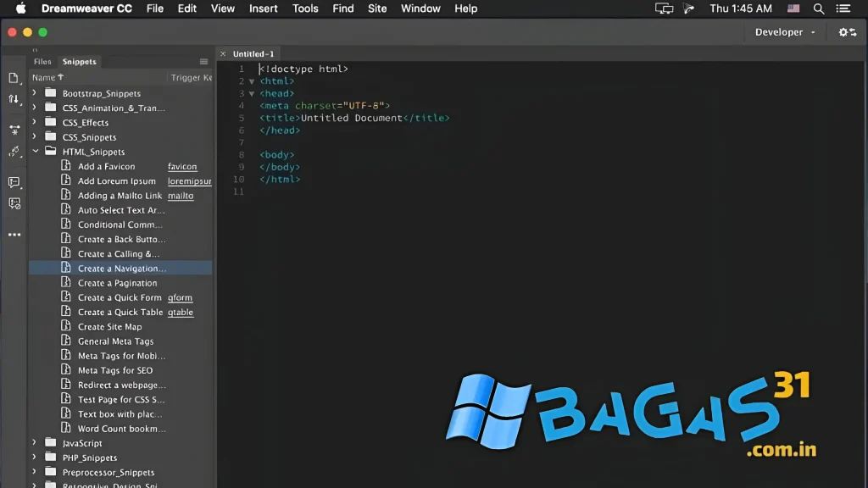Open the View menu
868x488 pixels.
(x=223, y=8)
